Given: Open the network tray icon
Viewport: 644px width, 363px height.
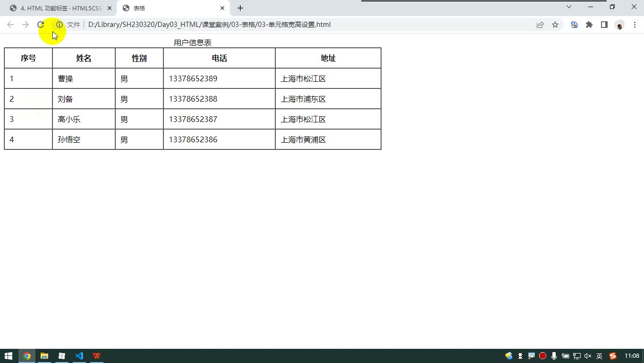Looking at the screenshot, I should (x=576, y=356).
